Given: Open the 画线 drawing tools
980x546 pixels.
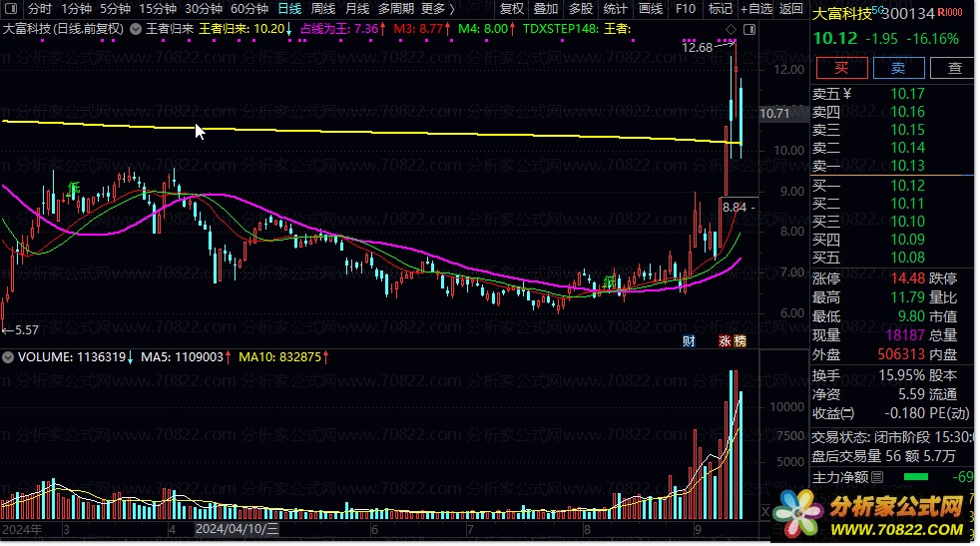Looking at the screenshot, I should pyautogui.click(x=651, y=9).
